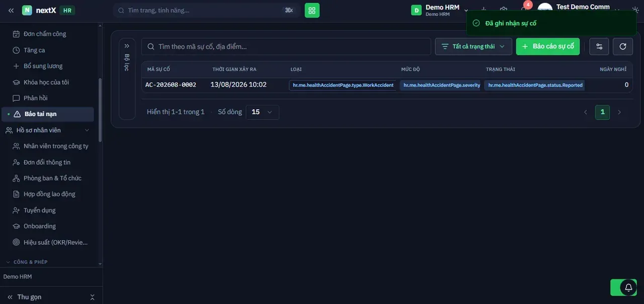Click the status.Reported badge

tap(535, 85)
